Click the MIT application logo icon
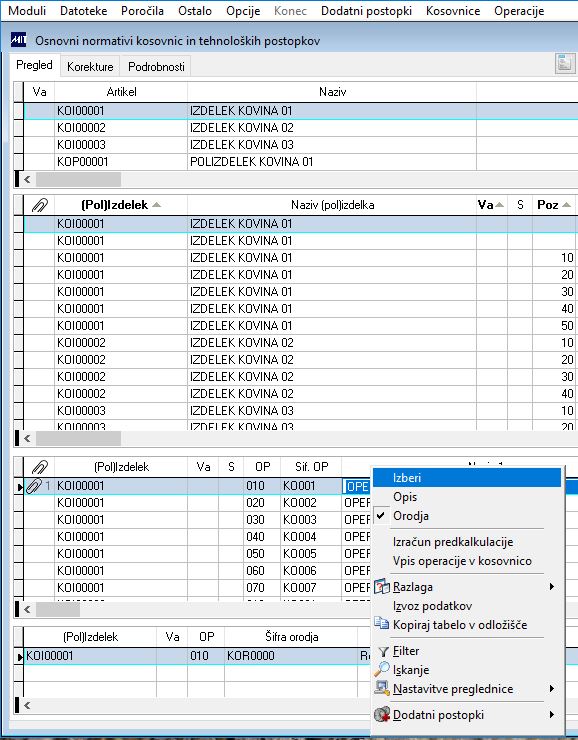 tap(18, 40)
